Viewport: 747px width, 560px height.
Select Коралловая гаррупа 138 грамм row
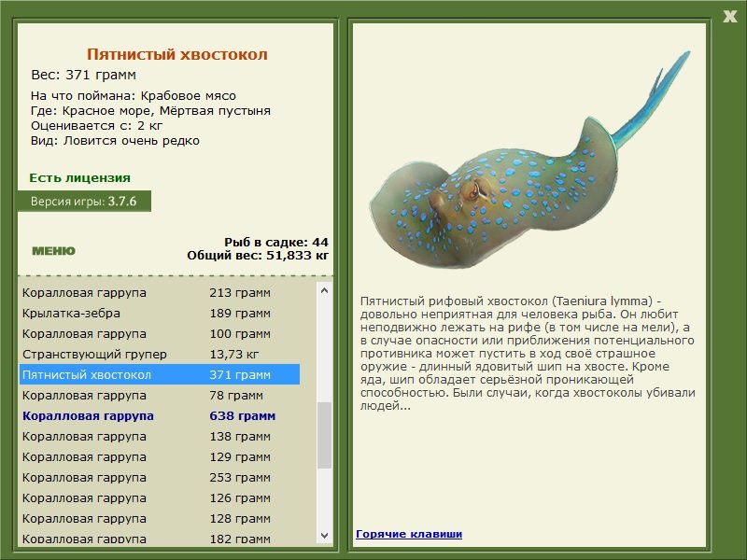click(x=160, y=436)
